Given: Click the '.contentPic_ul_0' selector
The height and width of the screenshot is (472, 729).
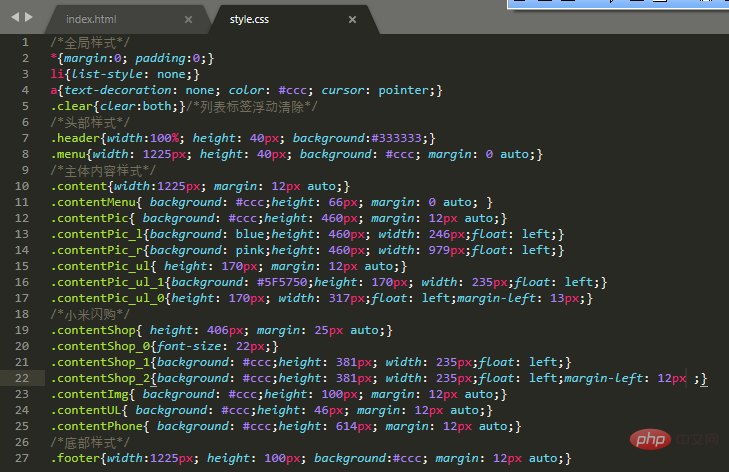Looking at the screenshot, I should [107, 298].
